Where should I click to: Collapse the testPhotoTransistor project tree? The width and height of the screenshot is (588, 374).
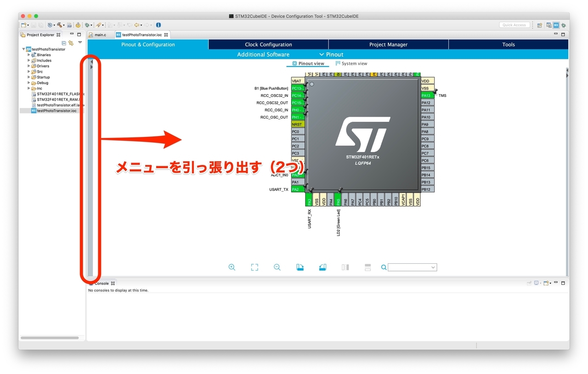pos(23,49)
